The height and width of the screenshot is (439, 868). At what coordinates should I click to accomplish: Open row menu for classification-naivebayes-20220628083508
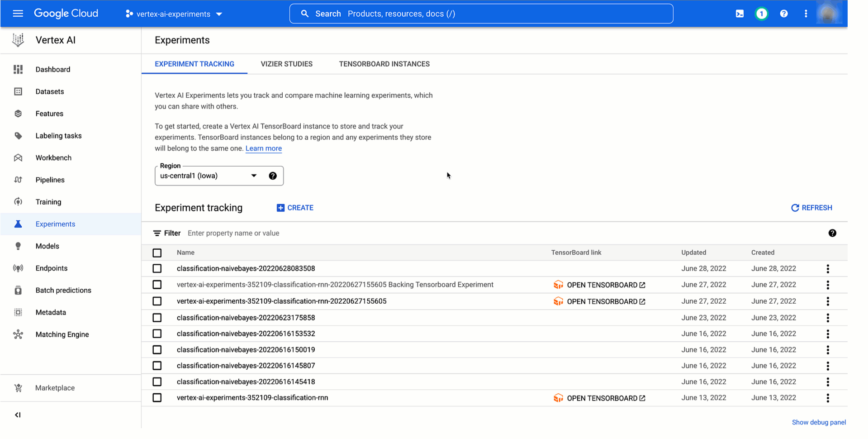pyautogui.click(x=828, y=269)
